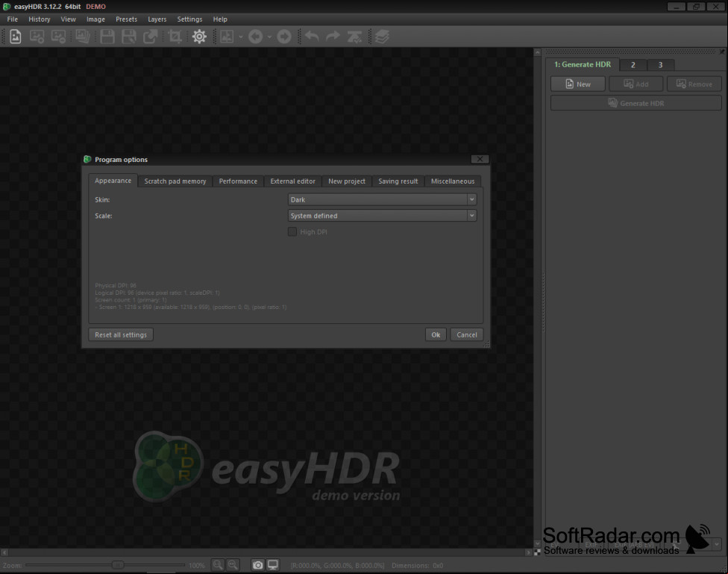Click the monitor icon in status bar

click(x=273, y=565)
